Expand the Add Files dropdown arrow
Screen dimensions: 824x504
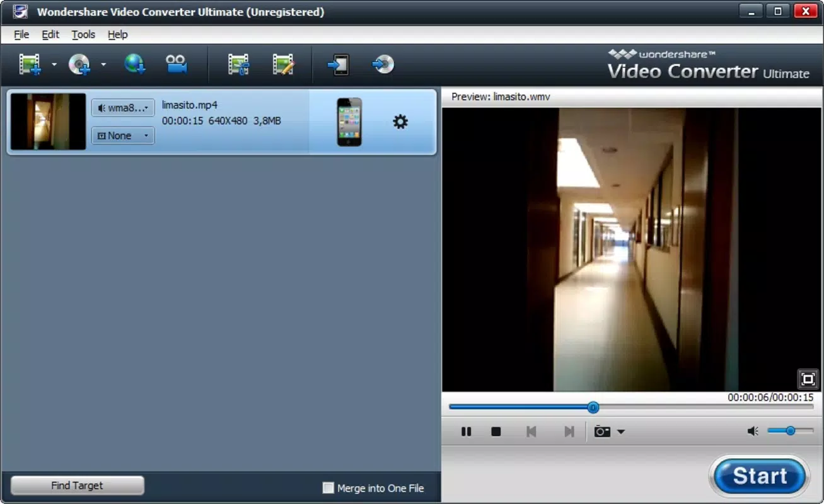click(x=54, y=64)
